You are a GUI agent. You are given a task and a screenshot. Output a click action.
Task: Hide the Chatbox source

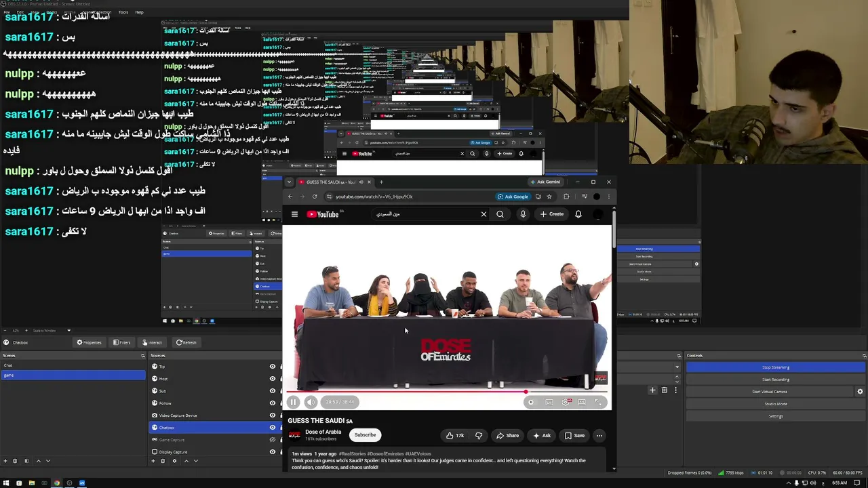273,428
